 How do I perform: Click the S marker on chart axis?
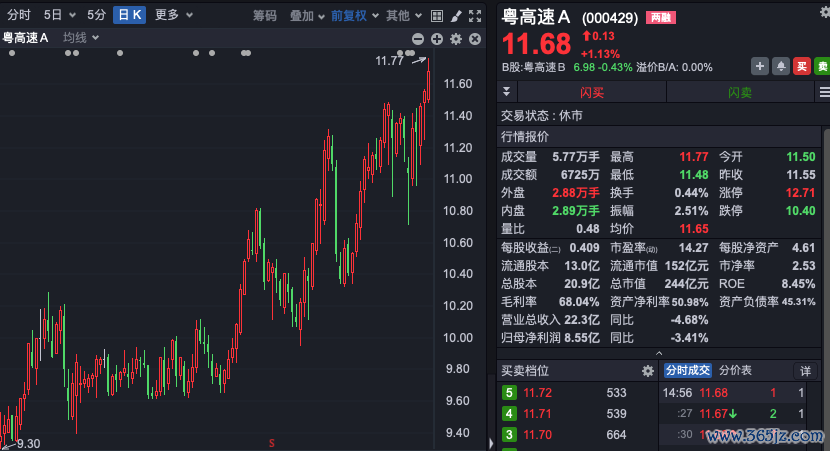pyautogui.click(x=272, y=444)
